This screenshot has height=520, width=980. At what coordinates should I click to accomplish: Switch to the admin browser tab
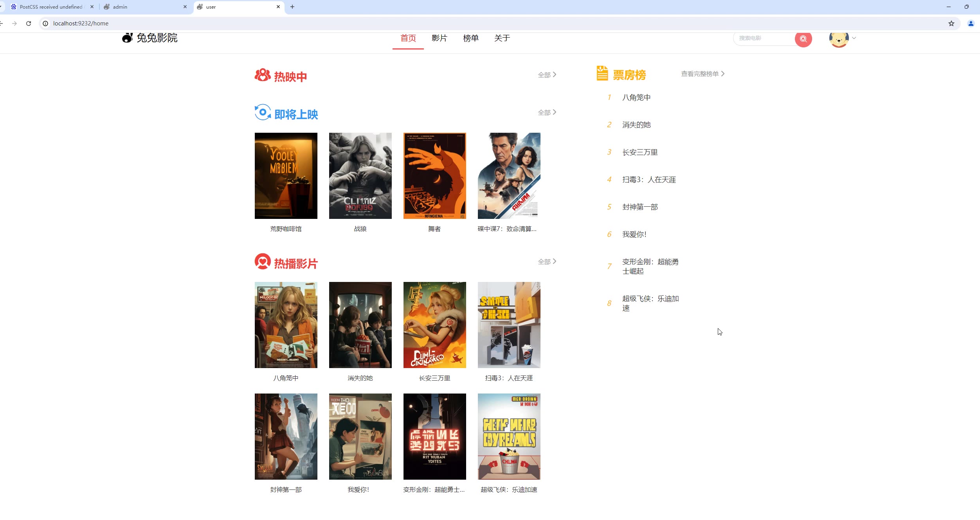146,7
